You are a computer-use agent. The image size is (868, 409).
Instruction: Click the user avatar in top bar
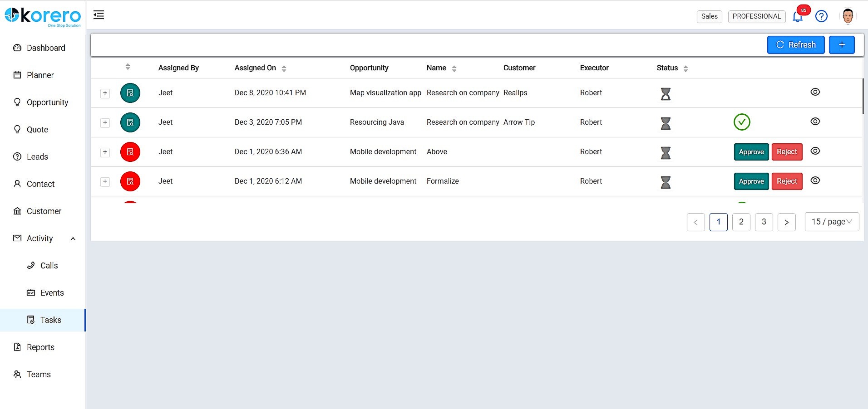pyautogui.click(x=848, y=16)
